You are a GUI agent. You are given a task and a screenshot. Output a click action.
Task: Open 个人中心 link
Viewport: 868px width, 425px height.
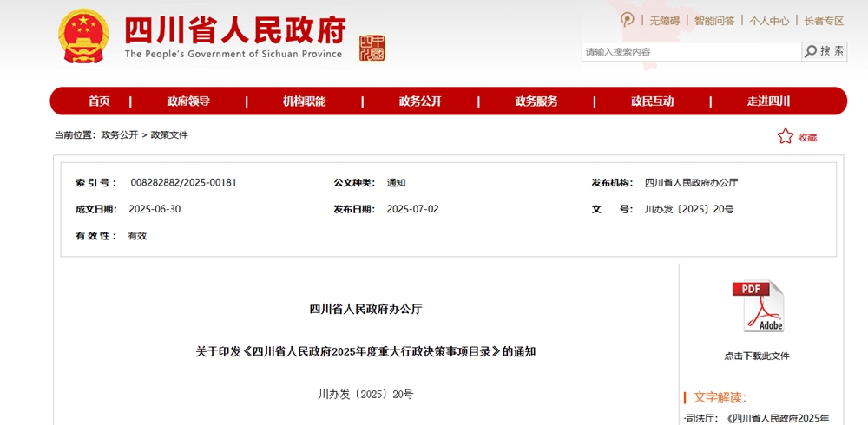click(769, 21)
